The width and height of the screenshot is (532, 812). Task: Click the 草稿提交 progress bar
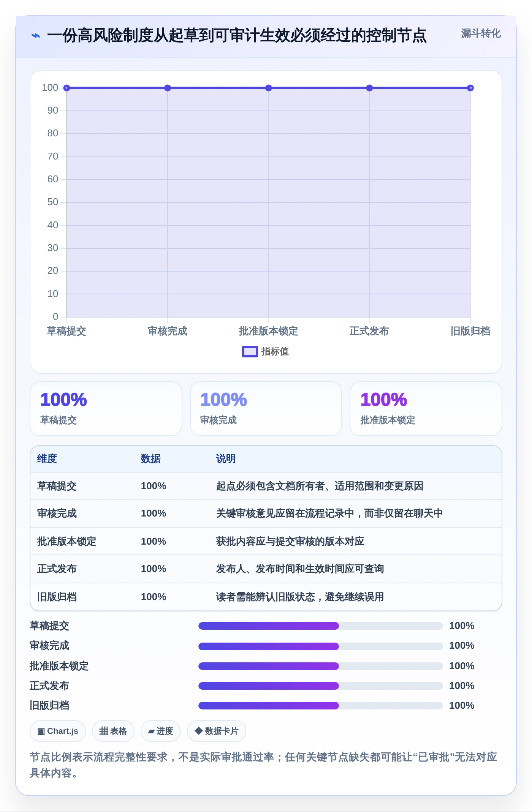coord(321,626)
